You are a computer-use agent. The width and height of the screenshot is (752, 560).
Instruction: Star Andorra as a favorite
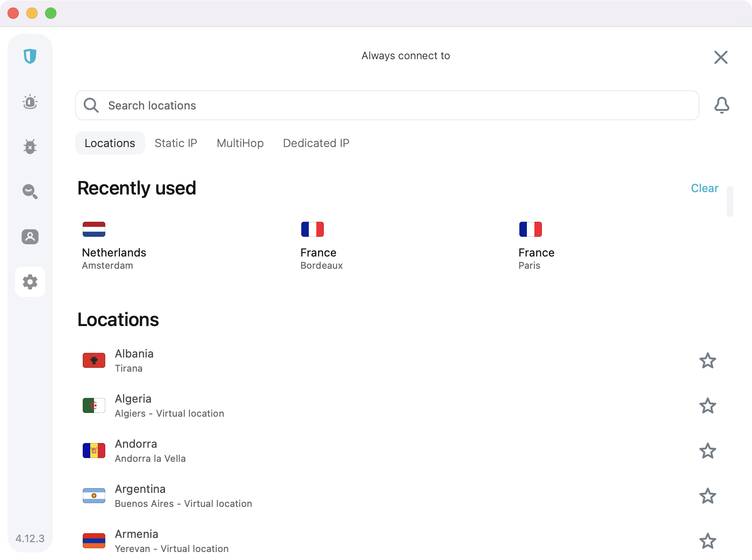click(707, 451)
